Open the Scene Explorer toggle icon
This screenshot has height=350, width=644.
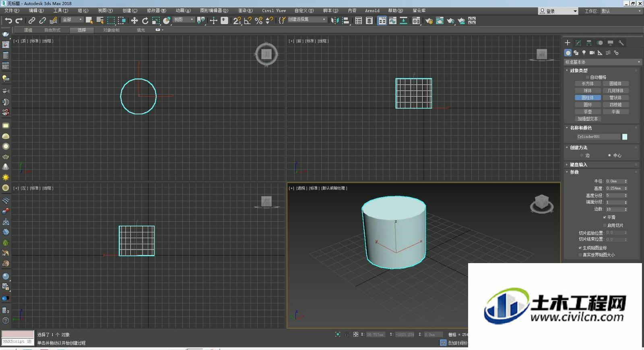359,21
